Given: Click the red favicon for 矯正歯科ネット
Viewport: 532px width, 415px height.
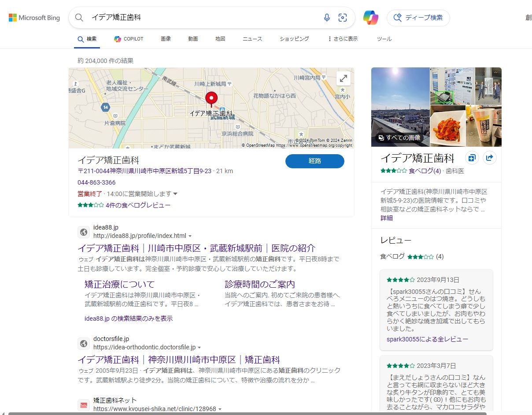Looking at the screenshot, I should 84,405.
